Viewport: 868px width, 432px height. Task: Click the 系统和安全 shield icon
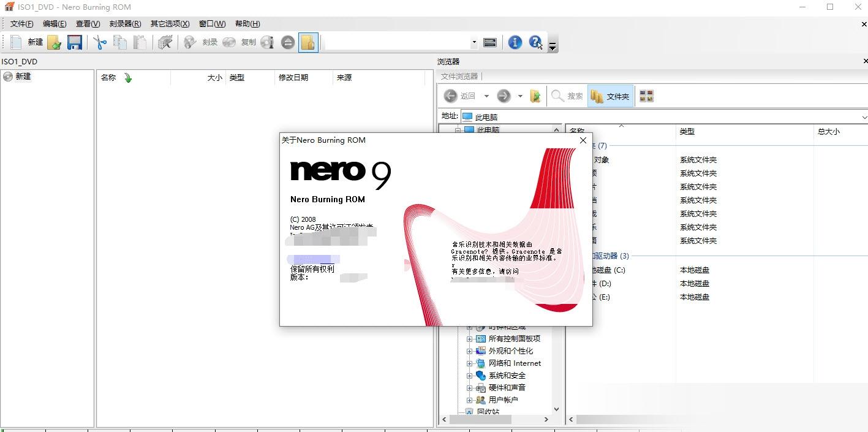click(x=481, y=376)
